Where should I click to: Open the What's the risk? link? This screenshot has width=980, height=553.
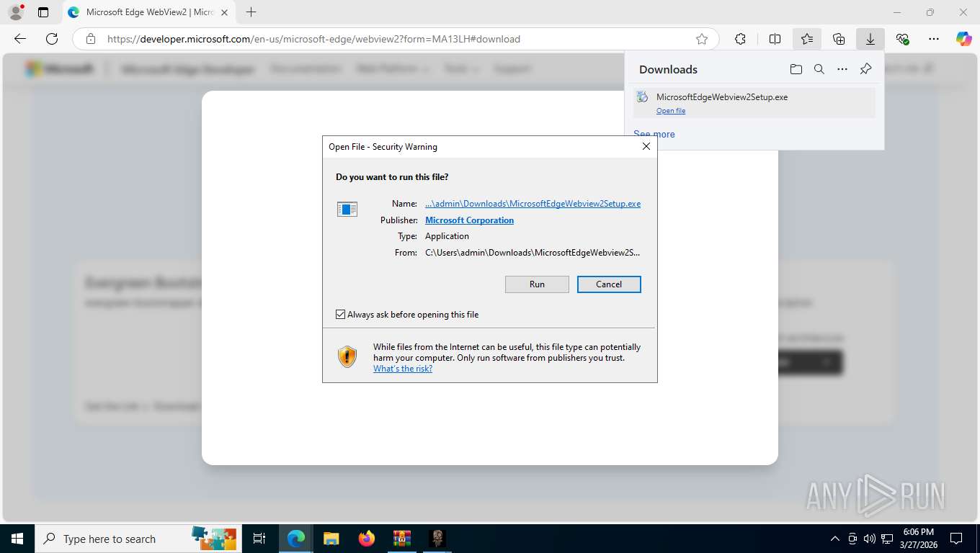click(403, 369)
